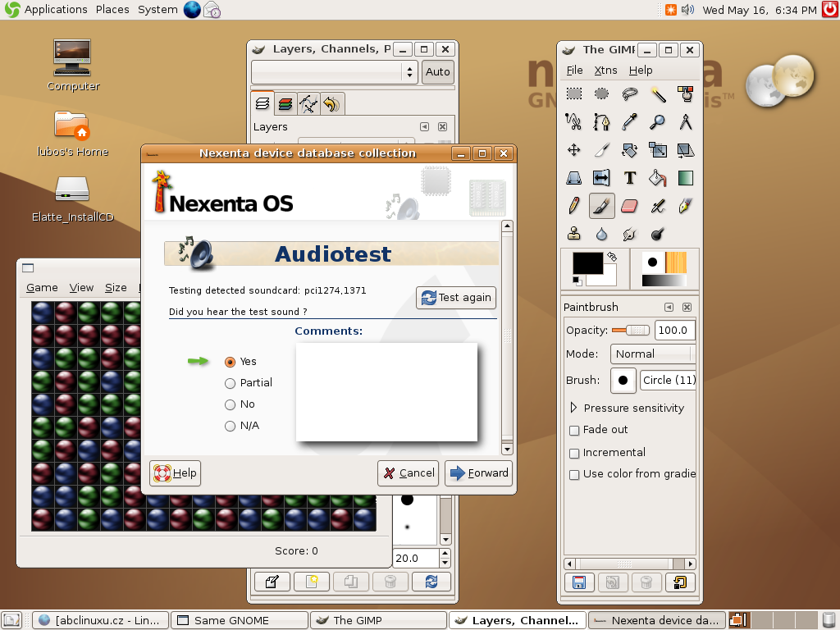This screenshot has width=840, height=630.
Task: Choose the Perspective tool
Action: pos(573,178)
